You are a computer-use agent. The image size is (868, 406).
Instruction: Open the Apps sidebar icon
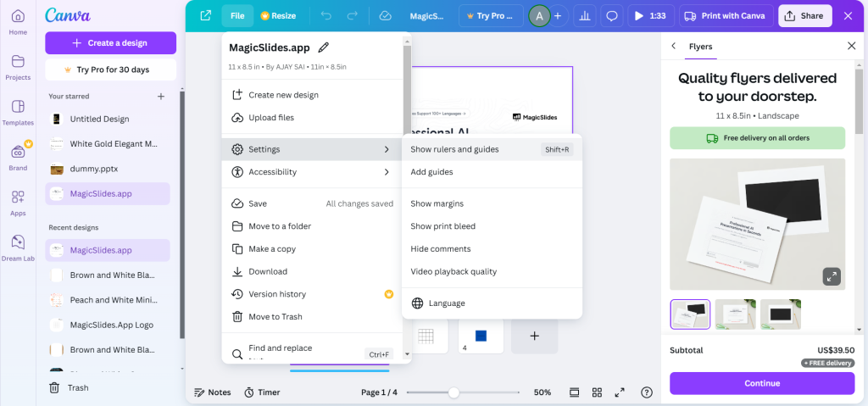pos(18,203)
